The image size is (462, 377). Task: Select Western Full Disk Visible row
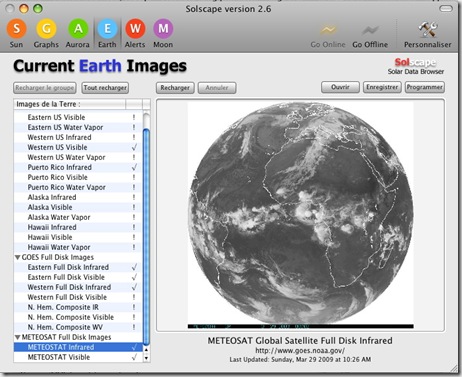78,297
